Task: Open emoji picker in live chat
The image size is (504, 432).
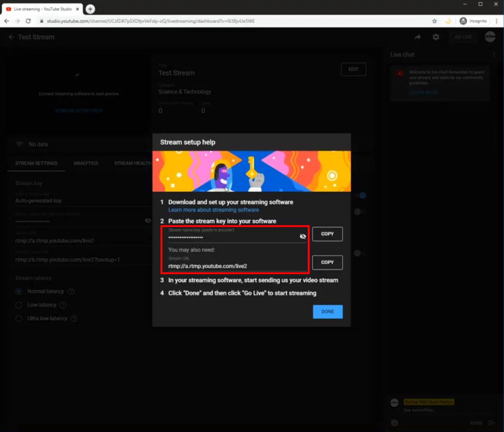Action: point(394,423)
